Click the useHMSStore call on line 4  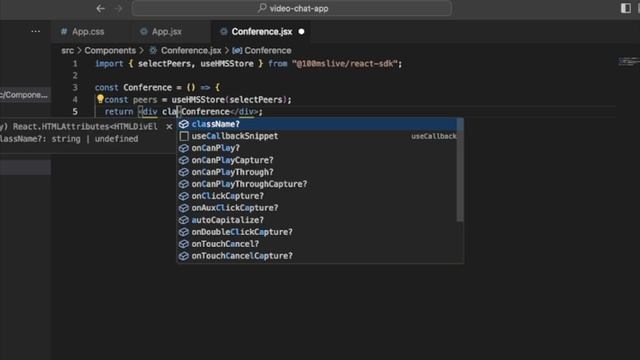(198, 100)
